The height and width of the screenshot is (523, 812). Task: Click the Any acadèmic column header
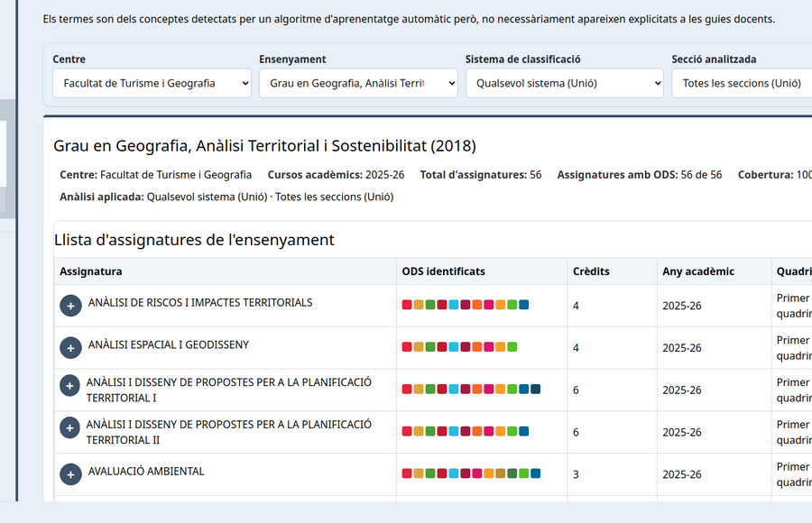pos(698,271)
